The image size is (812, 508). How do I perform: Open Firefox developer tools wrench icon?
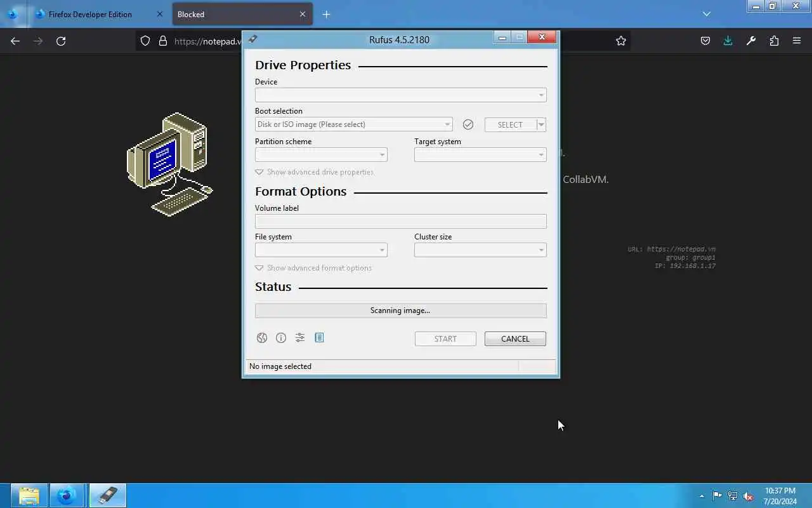point(751,41)
